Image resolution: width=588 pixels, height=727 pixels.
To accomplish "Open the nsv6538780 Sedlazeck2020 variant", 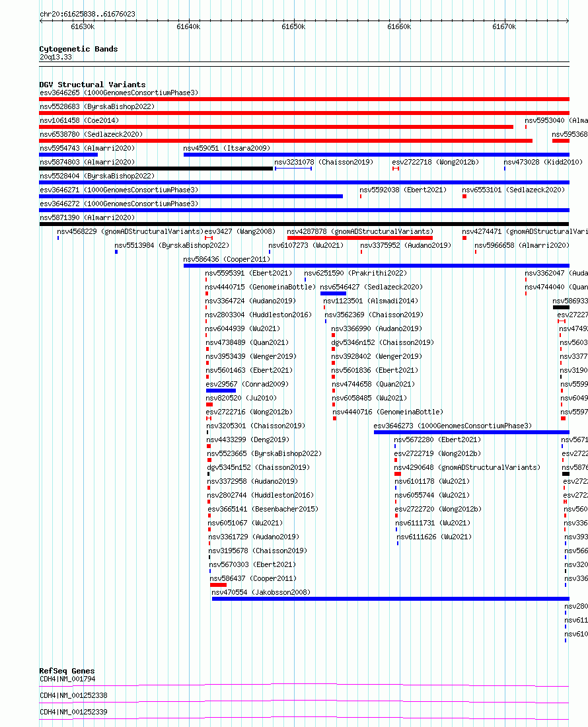I will pos(91,134).
